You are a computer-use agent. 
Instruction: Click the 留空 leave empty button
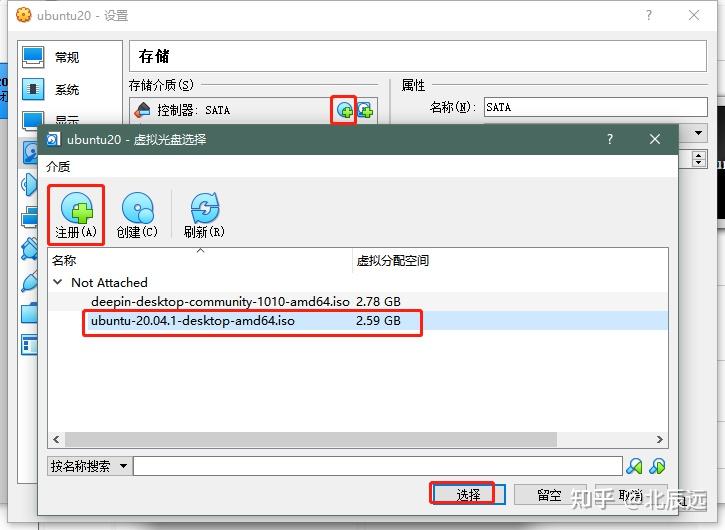(549, 495)
